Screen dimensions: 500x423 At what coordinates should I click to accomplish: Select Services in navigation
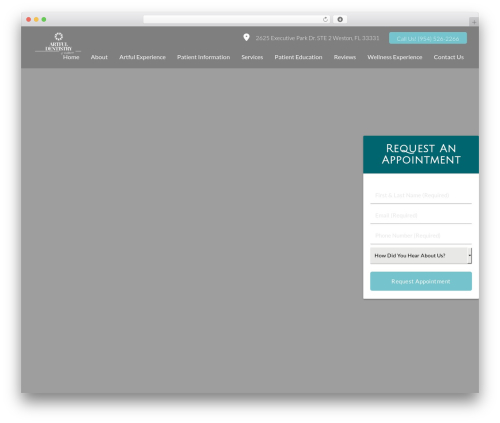(x=252, y=57)
